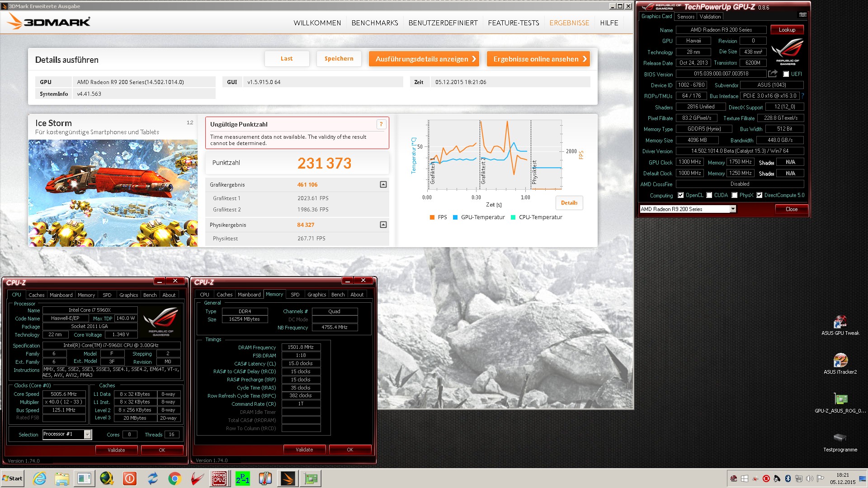Toggle the DirectCompute 5.0 checkbox
This screenshot has width=868, height=488.
click(x=759, y=195)
